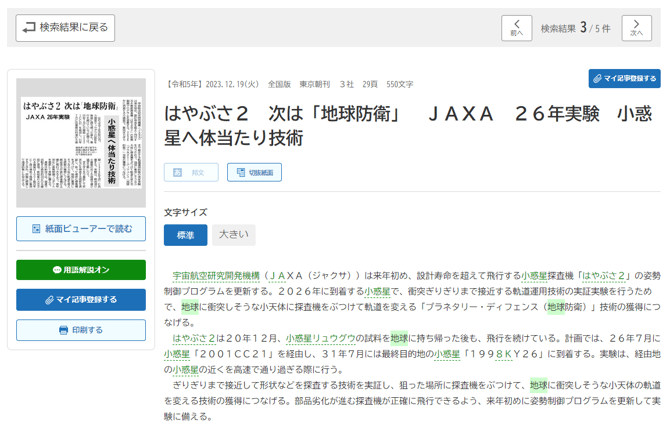Viewport: 670px width, 425px height.
Task: Open 紙面ビューアーで読む viewer
Action: [x=81, y=229]
